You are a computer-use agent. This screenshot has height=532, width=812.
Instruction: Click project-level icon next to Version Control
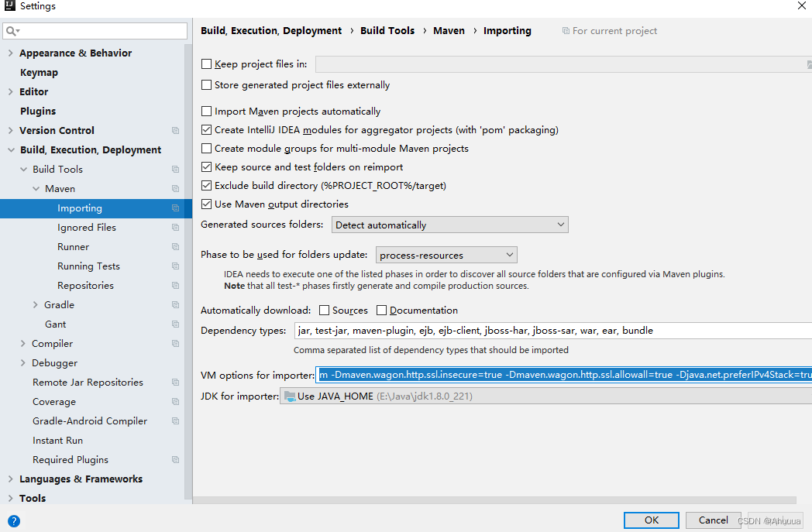176,130
